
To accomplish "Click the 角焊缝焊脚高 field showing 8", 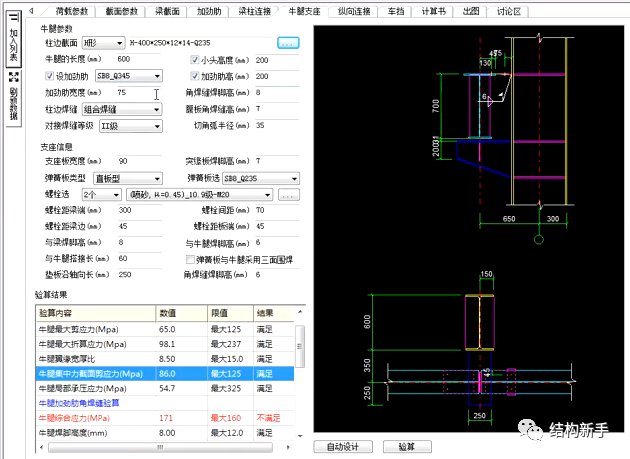I will (277, 92).
